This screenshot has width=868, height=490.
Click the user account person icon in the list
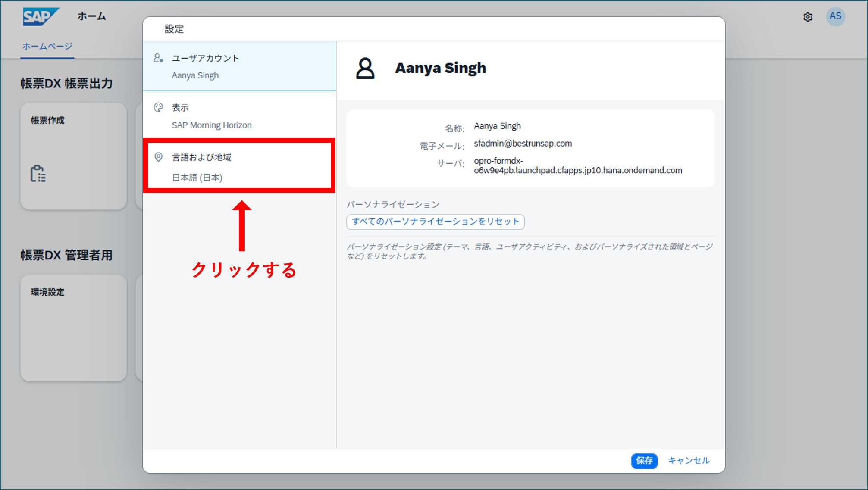[x=158, y=58]
